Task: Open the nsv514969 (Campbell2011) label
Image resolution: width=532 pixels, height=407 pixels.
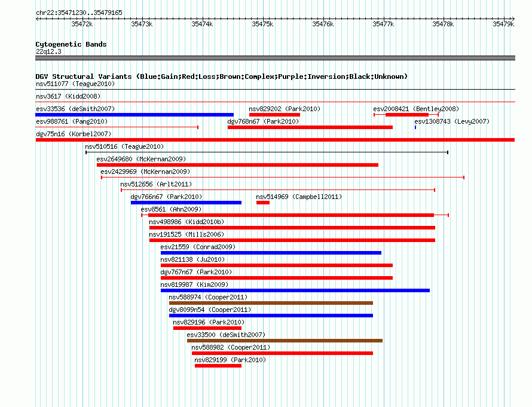Action: [299, 197]
